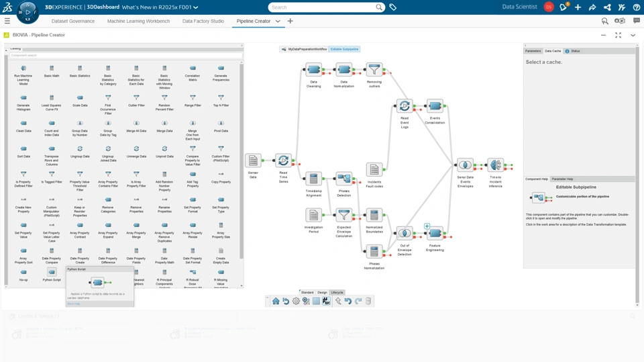The image size is (644, 362).
Task: Select the Lifecycle toolbar tab
Action: tap(337, 292)
